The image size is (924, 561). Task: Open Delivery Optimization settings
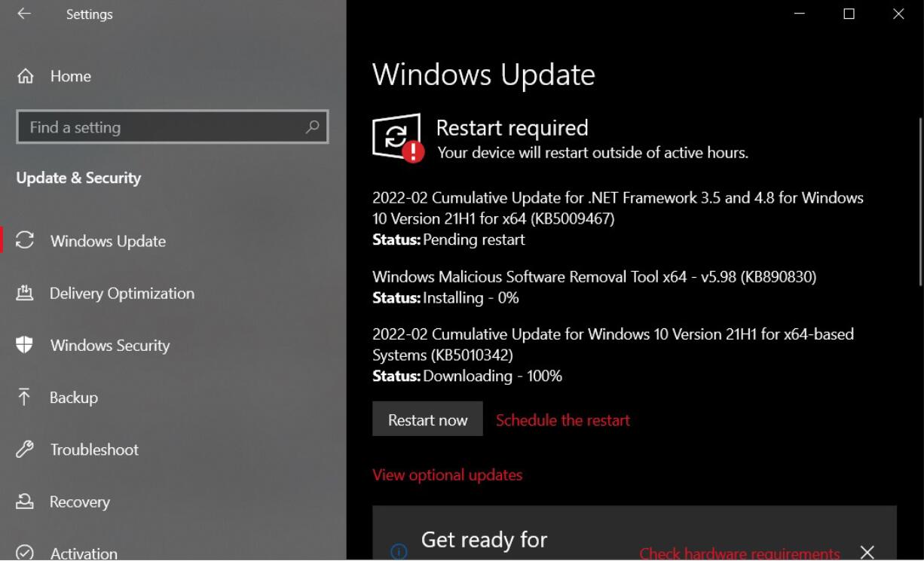(x=122, y=293)
